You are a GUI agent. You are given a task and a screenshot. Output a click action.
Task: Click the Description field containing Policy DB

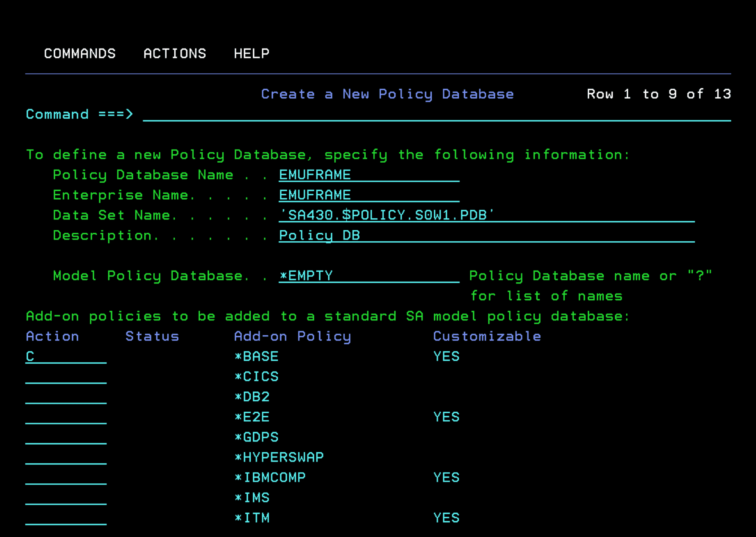click(x=486, y=235)
